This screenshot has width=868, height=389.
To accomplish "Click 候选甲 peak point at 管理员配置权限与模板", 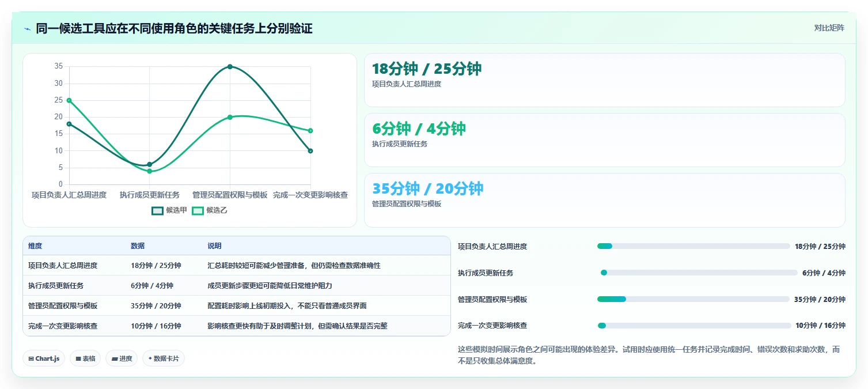I will (x=230, y=66).
